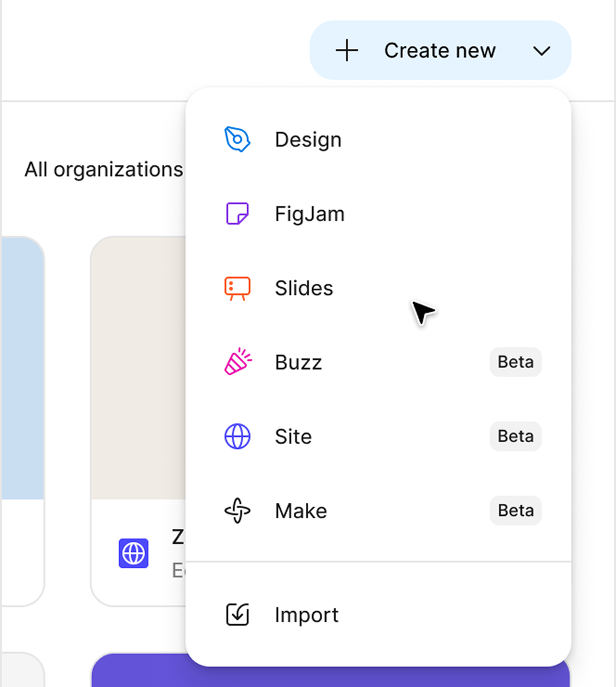Choose Make from the create menu

tap(301, 511)
